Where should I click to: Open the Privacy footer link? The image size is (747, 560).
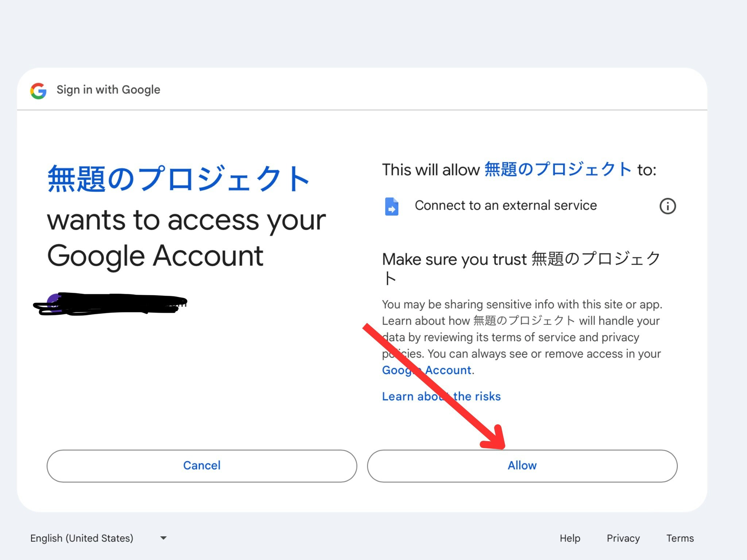coord(623,538)
